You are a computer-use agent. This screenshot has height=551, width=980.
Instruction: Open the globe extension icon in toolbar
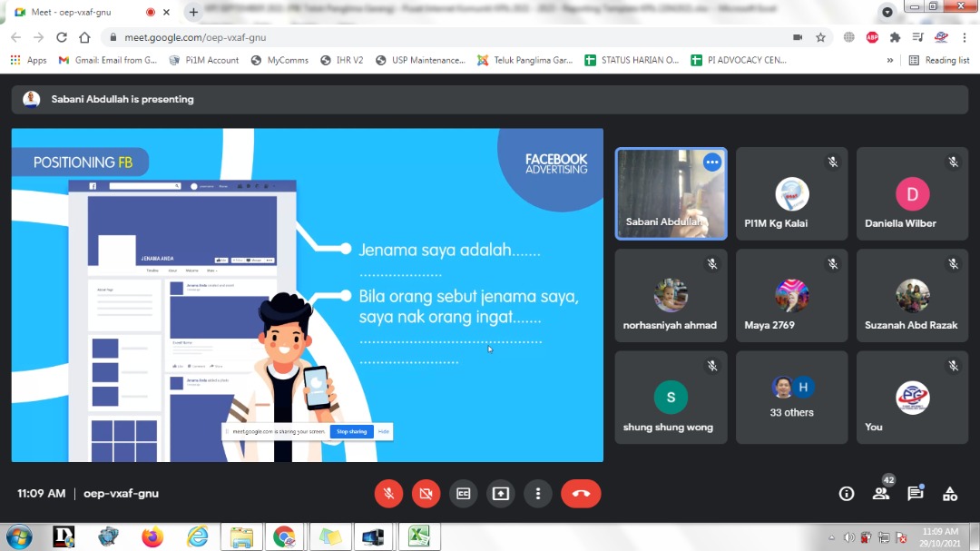point(848,37)
